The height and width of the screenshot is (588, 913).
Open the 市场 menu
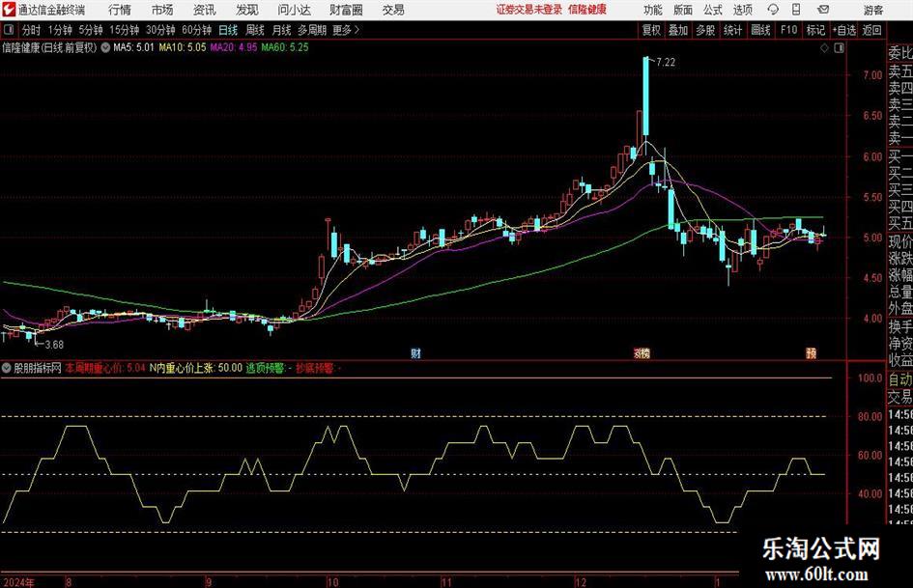pos(162,10)
